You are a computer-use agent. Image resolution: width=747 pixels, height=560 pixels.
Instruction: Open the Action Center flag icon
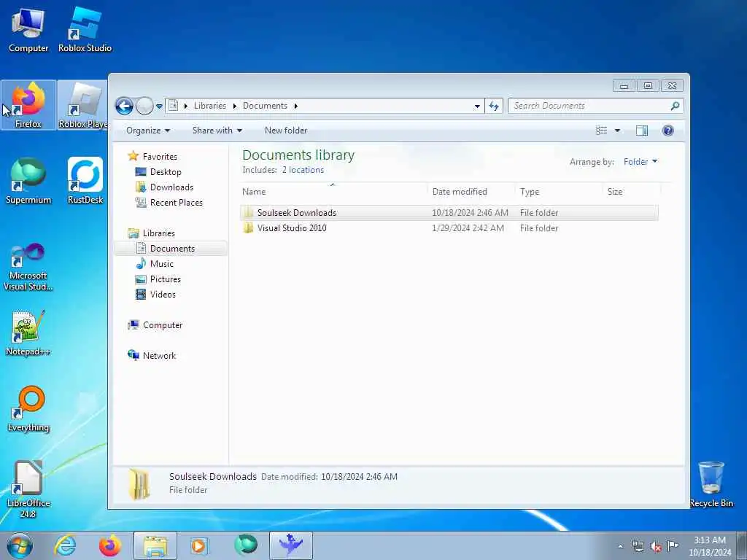[x=673, y=547]
